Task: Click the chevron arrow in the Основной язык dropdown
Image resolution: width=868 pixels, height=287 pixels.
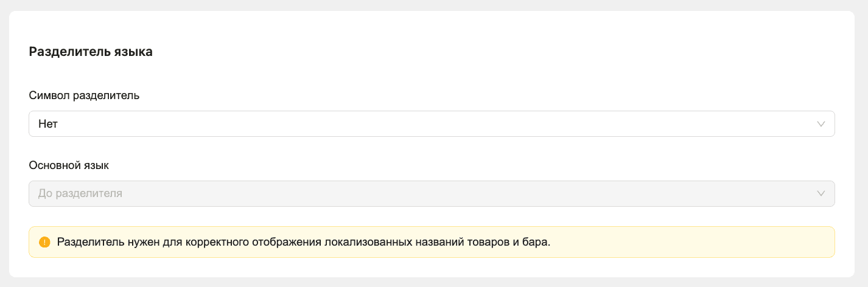Action: (x=821, y=194)
